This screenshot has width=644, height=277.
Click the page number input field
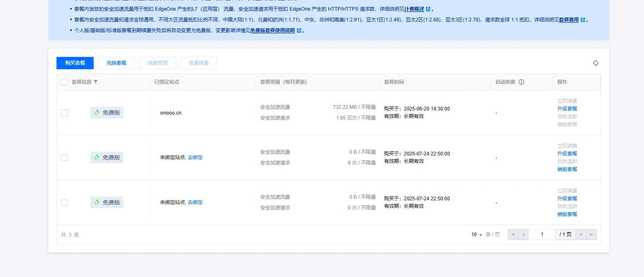coord(542,235)
